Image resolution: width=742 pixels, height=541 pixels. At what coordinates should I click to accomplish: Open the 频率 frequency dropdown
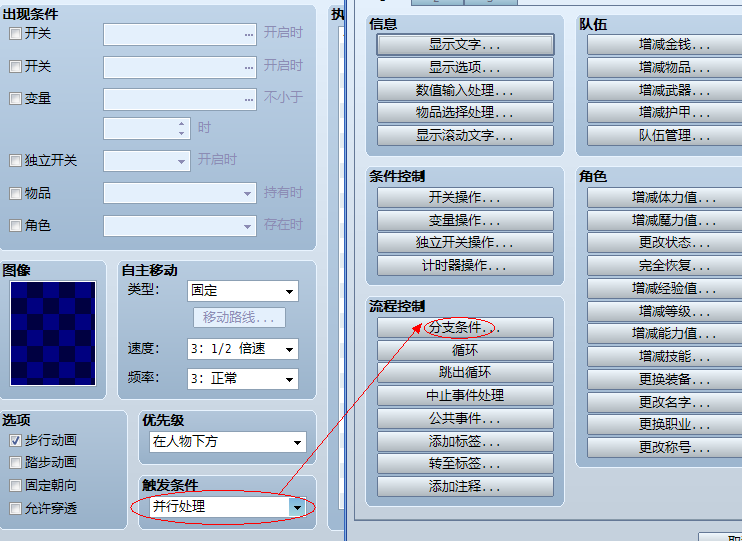point(243,379)
